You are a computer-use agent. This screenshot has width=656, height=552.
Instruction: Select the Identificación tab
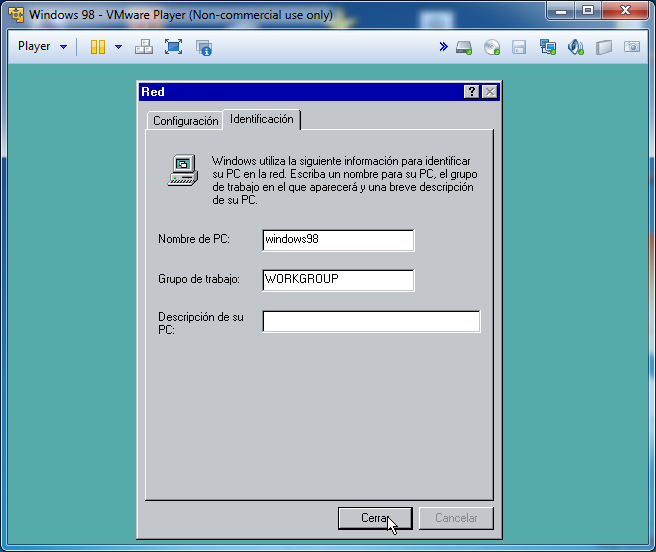pos(261,119)
